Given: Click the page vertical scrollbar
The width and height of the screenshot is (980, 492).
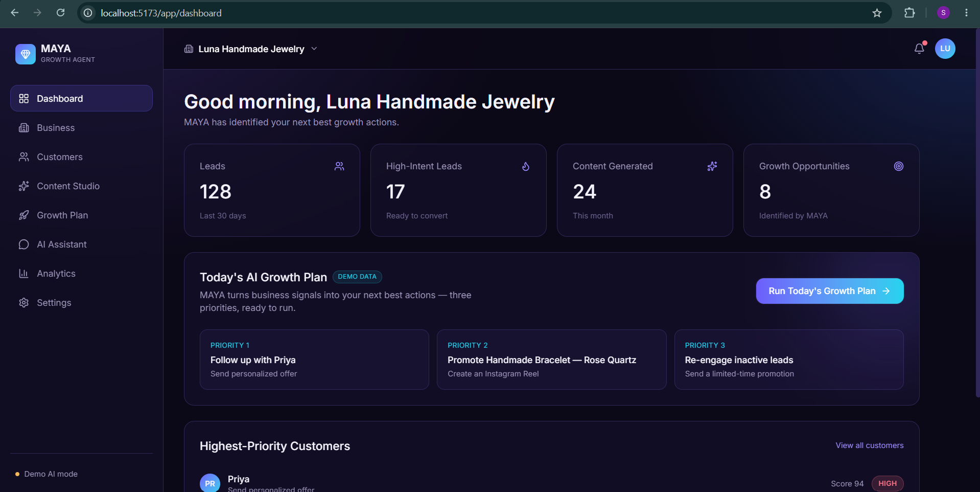Looking at the screenshot, I should (977, 212).
